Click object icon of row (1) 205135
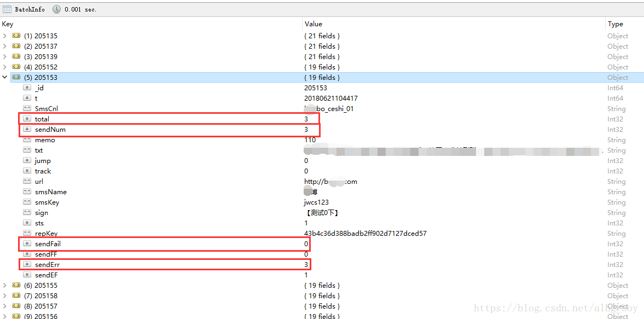644x319 pixels. pos(16,36)
